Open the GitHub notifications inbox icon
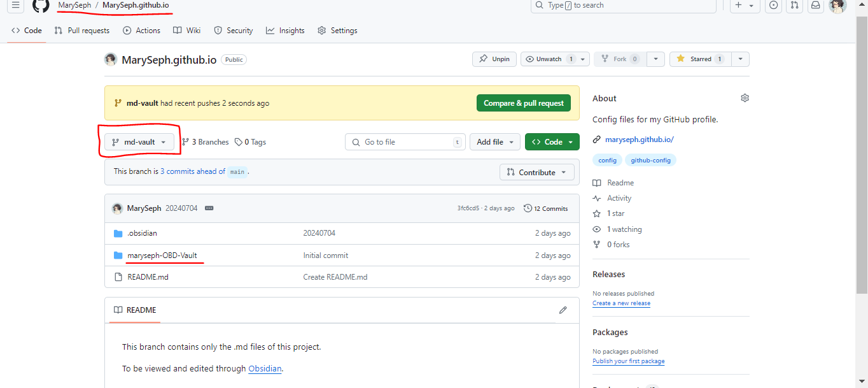868x388 pixels. point(815,6)
